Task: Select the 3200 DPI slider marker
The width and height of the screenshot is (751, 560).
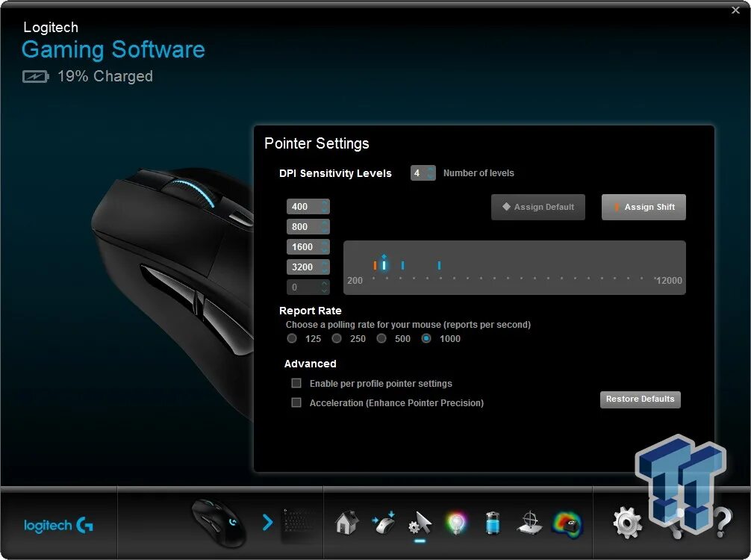Action: (439, 265)
